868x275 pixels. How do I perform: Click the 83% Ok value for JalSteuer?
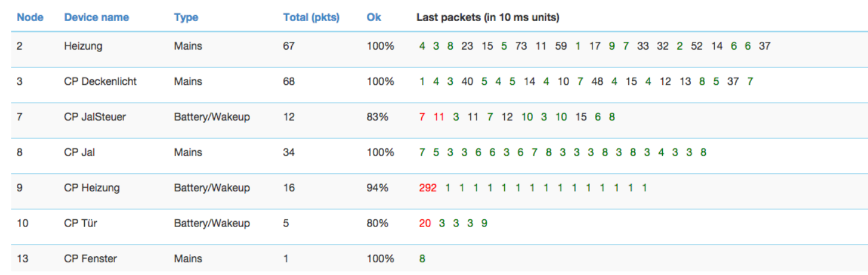tap(378, 117)
